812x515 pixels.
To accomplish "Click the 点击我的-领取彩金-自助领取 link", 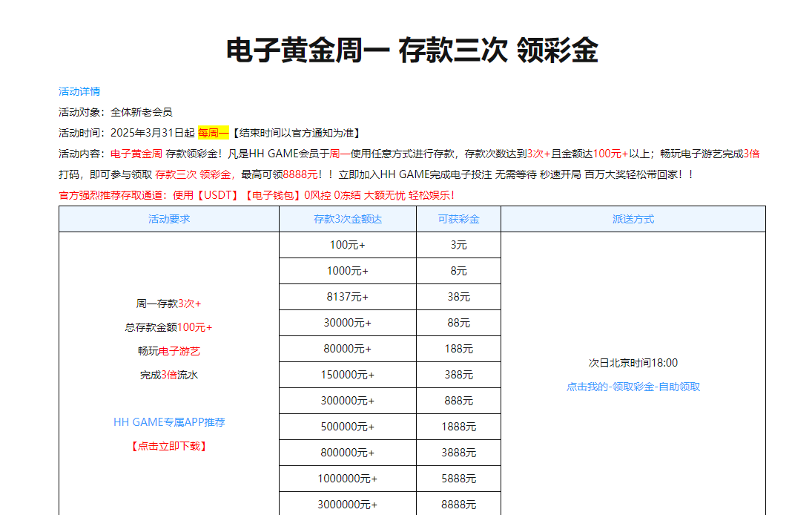I will coord(633,387).
